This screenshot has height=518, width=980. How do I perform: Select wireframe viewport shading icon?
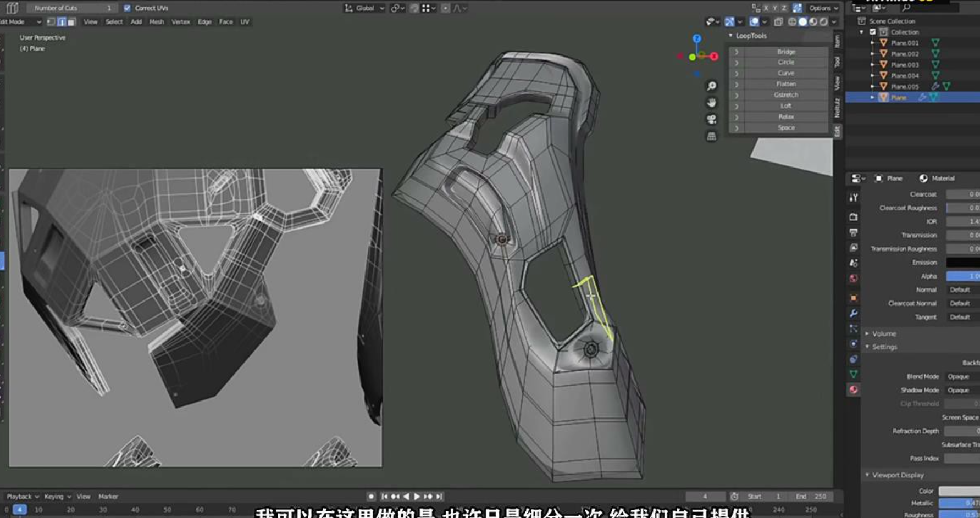pos(792,22)
